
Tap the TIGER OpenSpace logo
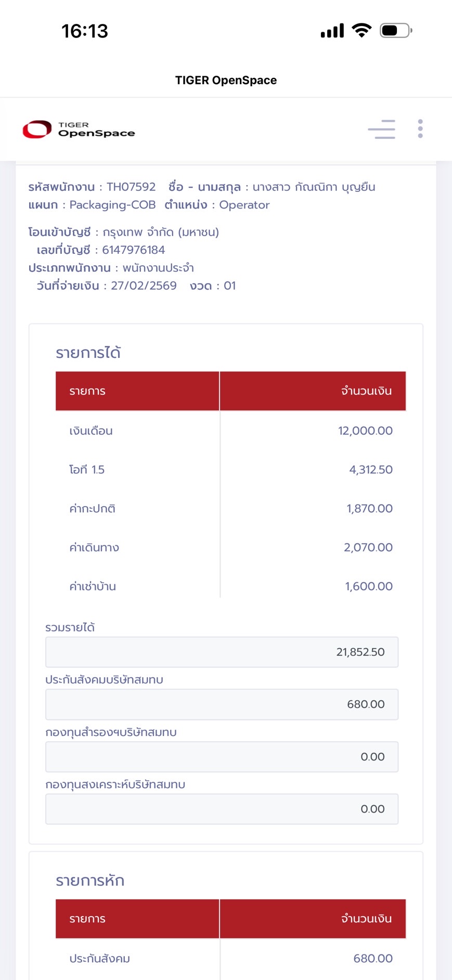pyautogui.click(x=79, y=130)
